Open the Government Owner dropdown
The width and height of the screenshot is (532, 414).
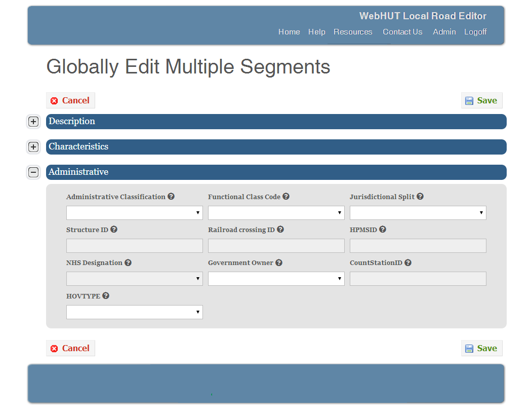click(x=276, y=279)
